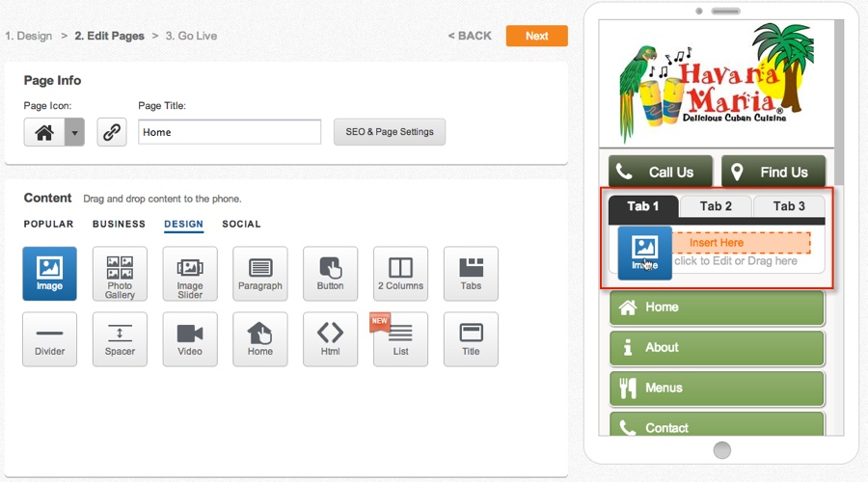Pick the Tabs content tile

tap(471, 274)
